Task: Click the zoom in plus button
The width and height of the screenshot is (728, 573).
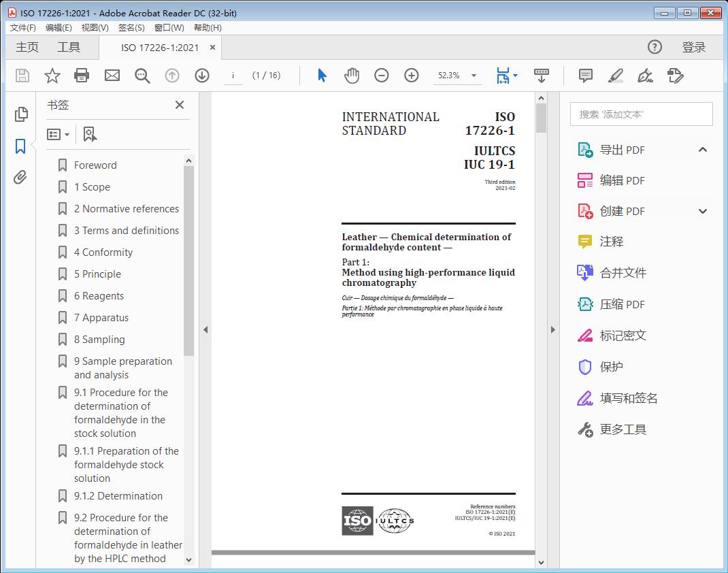Action: tap(411, 76)
